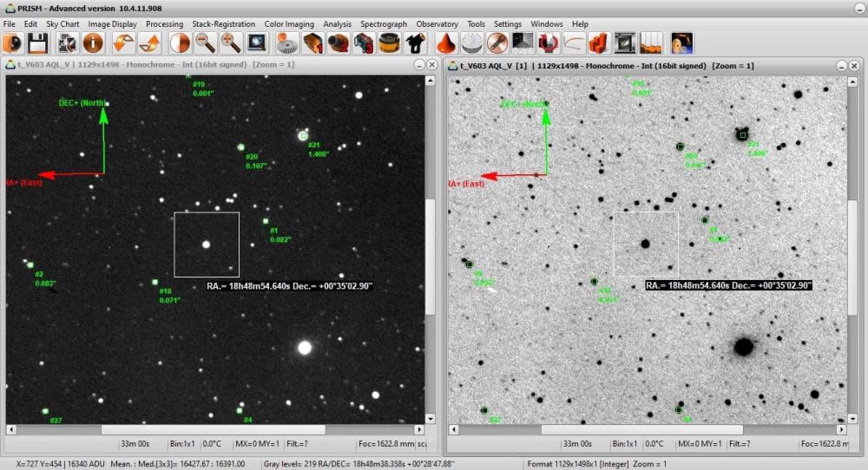This screenshot has width=868, height=470.
Task: Open the orange 3D cone icon
Action: pyautogui.click(x=446, y=42)
